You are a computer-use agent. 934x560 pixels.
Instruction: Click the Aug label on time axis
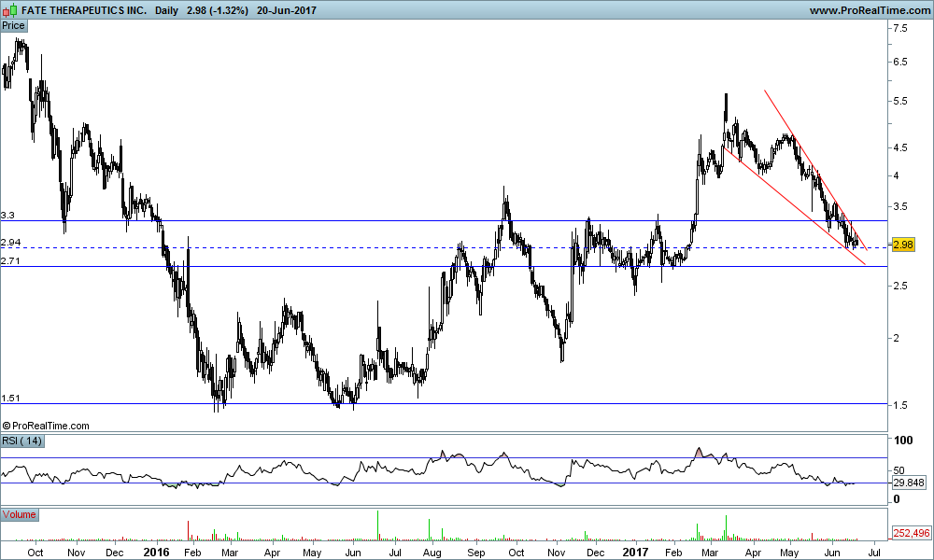click(x=432, y=553)
